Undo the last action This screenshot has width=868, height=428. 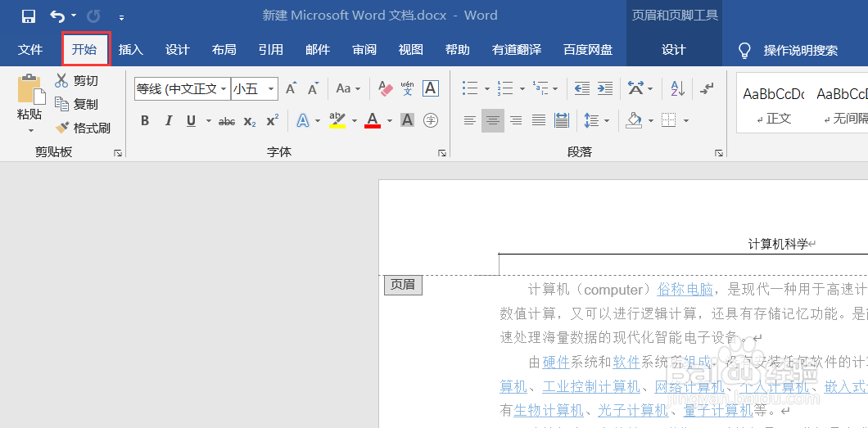pyautogui.click(x=57, y=16)
